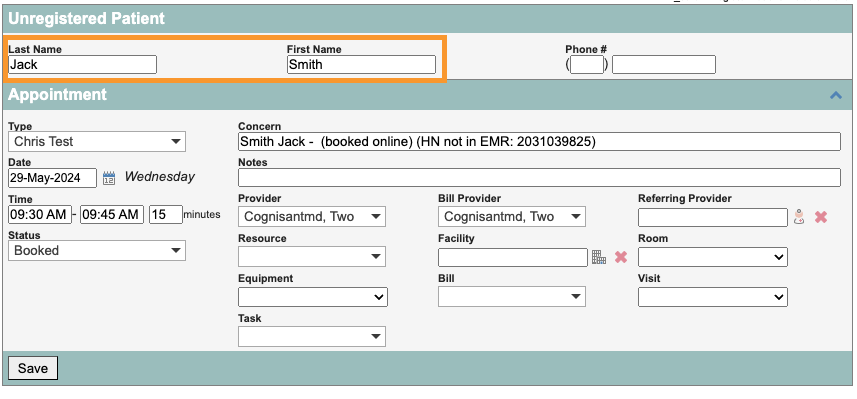Clear the Facility with red X
Screen dimensions: 857x399
(621, 257)
